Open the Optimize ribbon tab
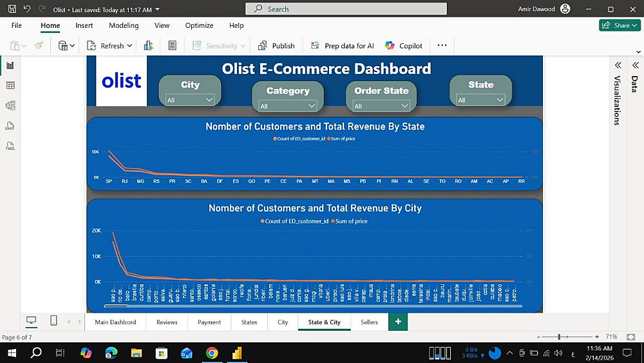 199,25
